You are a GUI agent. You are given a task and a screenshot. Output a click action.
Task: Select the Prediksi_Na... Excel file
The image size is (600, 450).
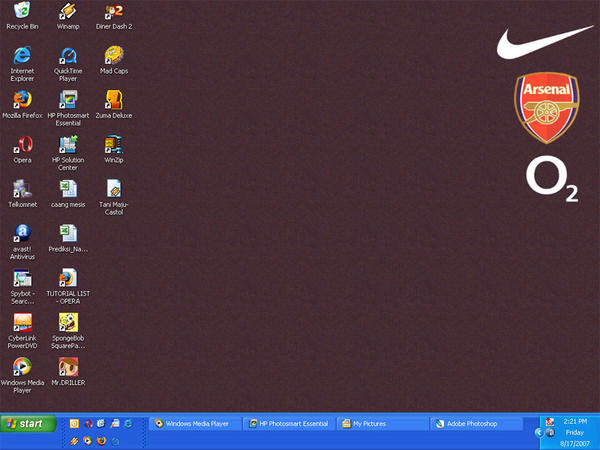(68, 238)
